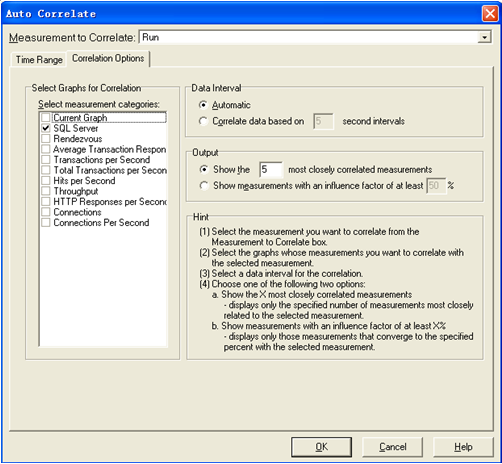Image resolution: width=502 pixels, height=464 pixels.
Task: Switch to the Time Range tab
Action: 39,60
